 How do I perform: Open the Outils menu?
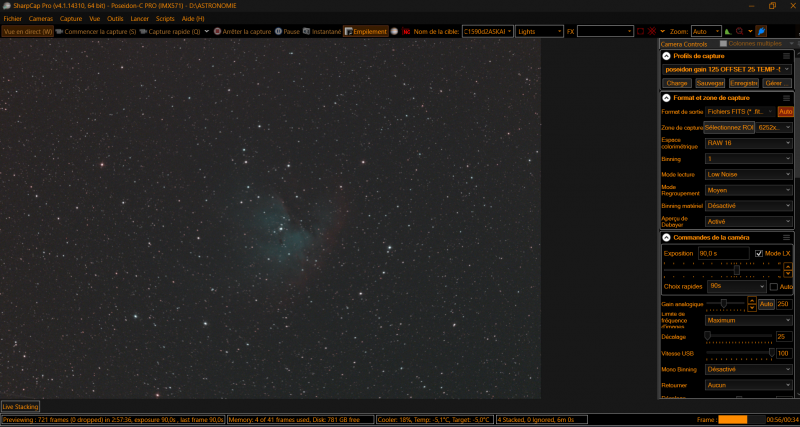[x=115, y=18]
